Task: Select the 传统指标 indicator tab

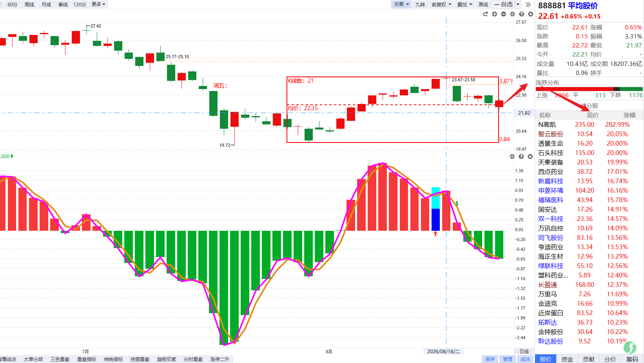Action: pos(113,359)
